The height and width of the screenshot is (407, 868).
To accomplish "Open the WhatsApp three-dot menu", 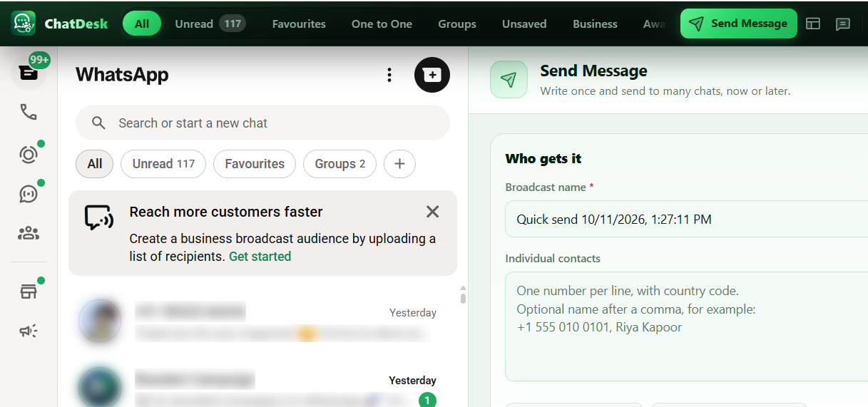I will [x=389, y=75].
